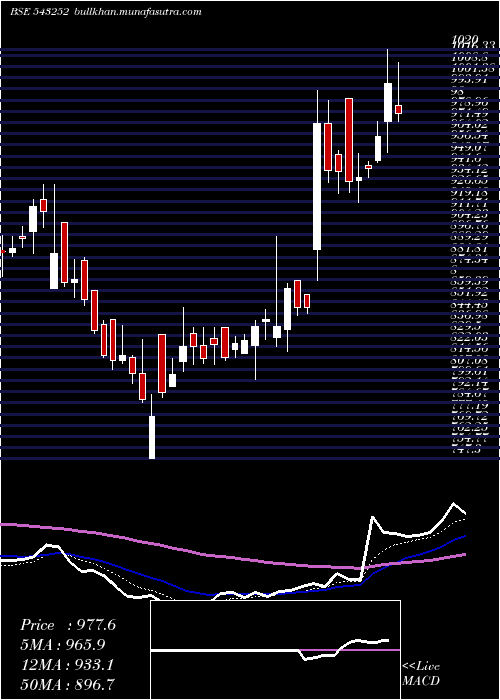Click the bullkhan.munafasutra.com watermark text

coord(137,12)
